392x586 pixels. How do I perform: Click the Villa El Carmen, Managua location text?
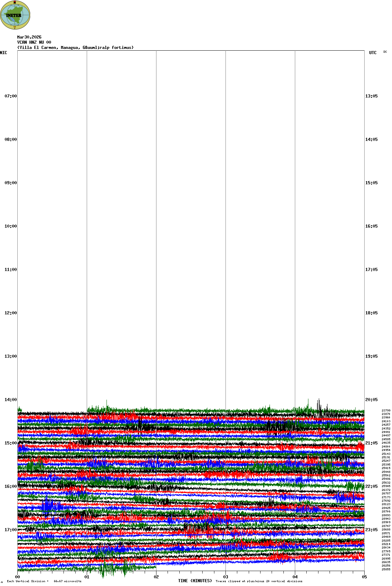pos(75,48)
